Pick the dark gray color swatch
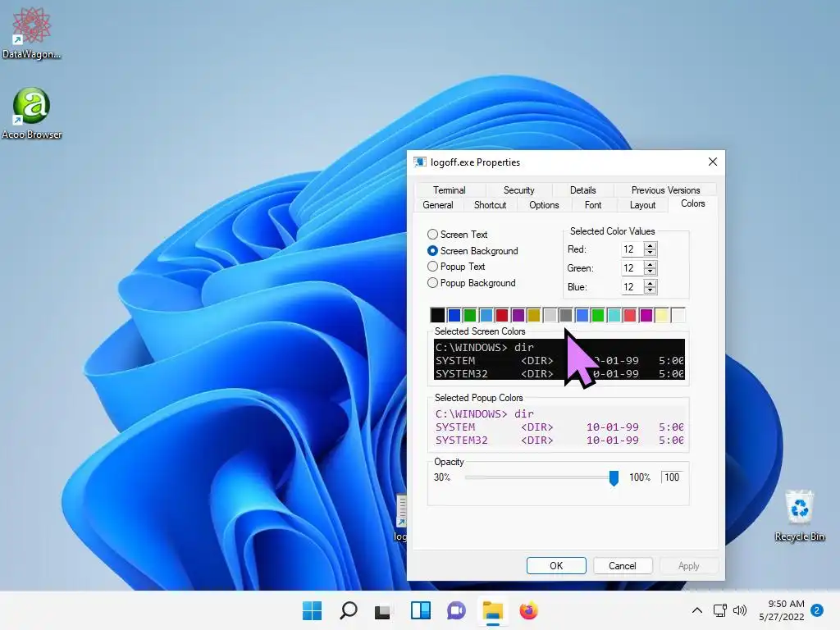840x630 pixels. [566, 315]
